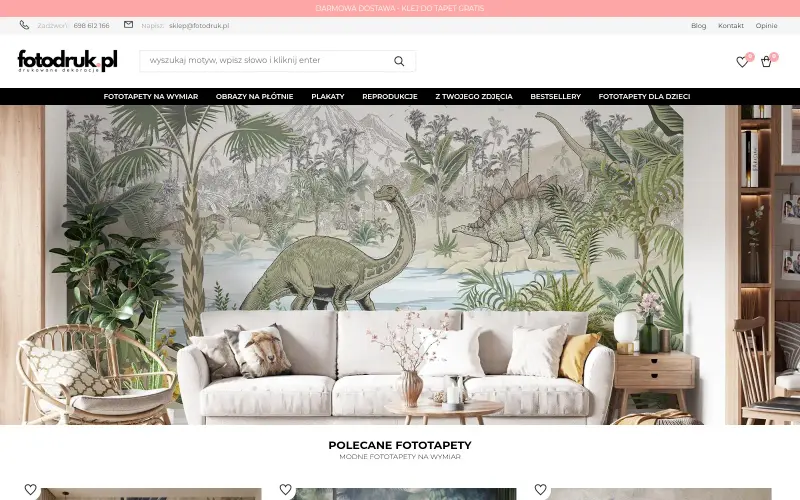
Task: Click the envelope email icon
Action: 129,24
